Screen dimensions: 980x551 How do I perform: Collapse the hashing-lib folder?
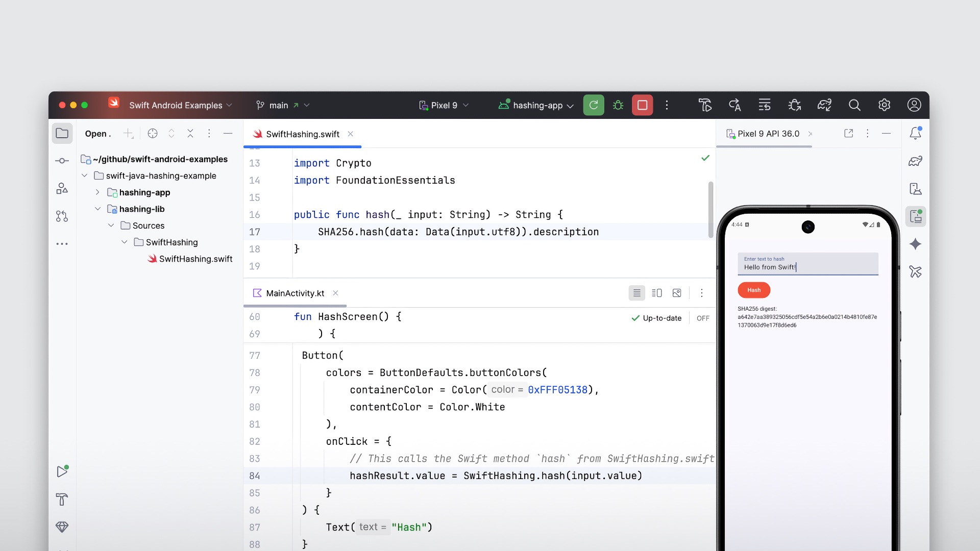97,209
